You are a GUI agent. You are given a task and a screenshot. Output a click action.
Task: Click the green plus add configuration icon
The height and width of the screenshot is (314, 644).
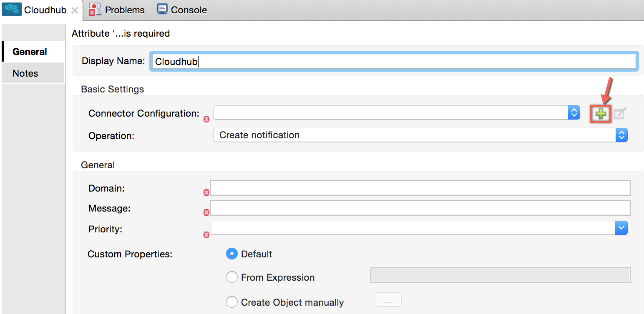(x=601, y=113)
